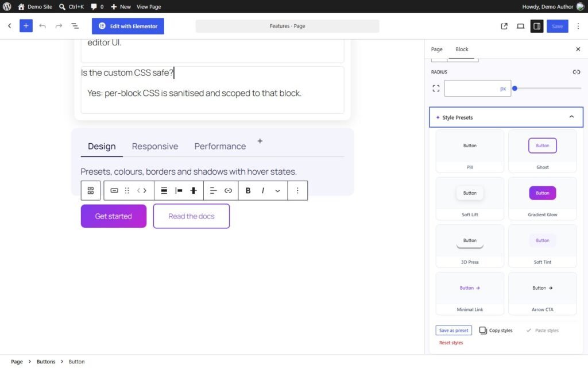Redo the last undone change
Screen dimensions: 588x368
click(x=59, y=26)
